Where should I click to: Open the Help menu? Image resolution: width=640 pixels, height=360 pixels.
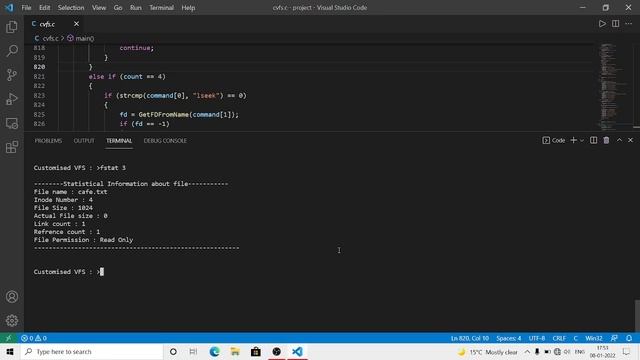188,8
